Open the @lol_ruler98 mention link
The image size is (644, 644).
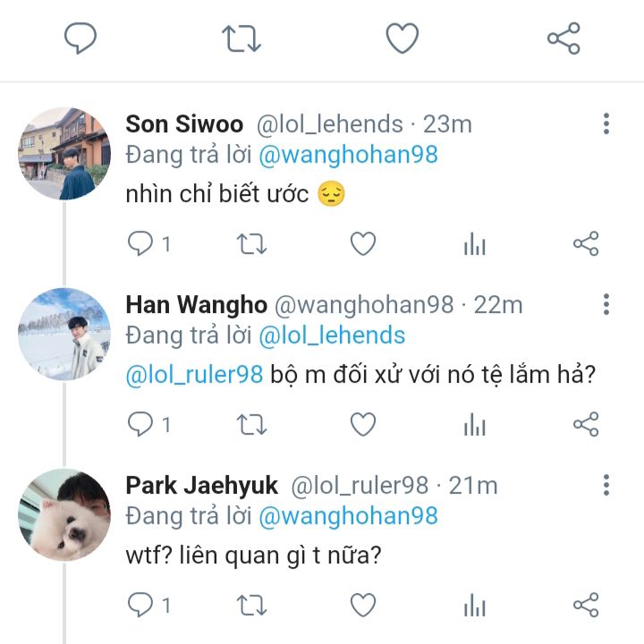coord(195,374)
